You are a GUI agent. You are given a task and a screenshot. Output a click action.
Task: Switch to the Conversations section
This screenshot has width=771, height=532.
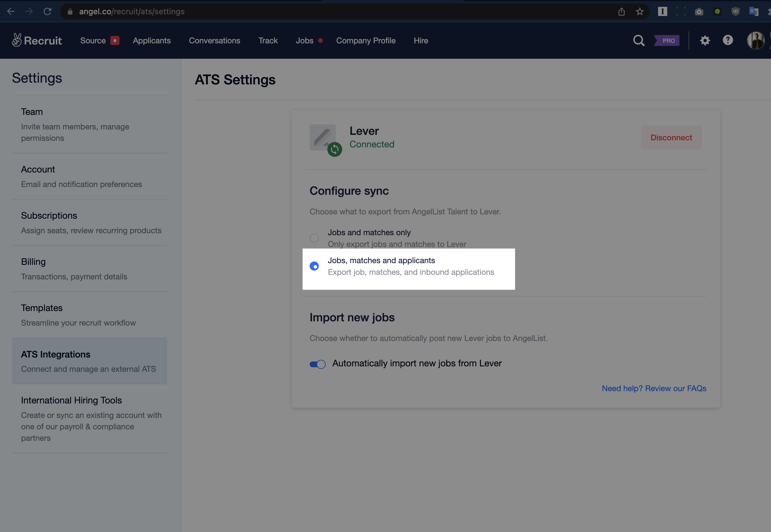(x=214, y=40)
